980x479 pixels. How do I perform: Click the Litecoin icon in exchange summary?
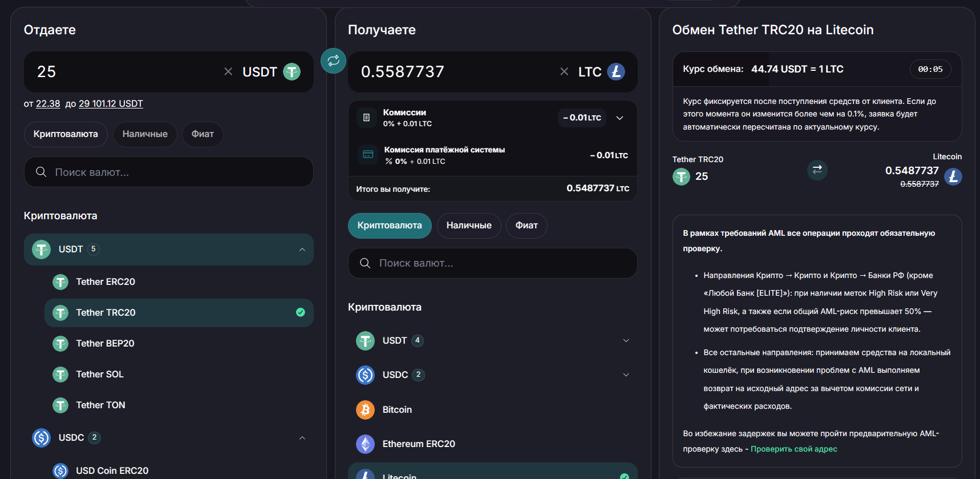(953, 176)
